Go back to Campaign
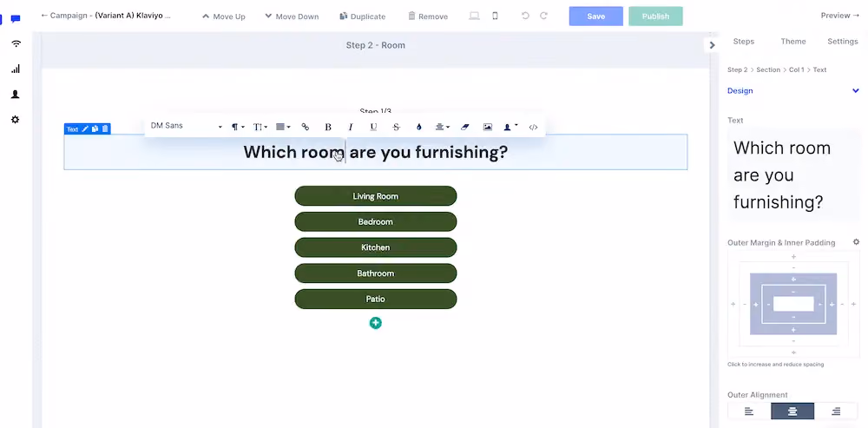Image resolution: width=868 pixels, height=428 pixels. [x=106, y=16]
